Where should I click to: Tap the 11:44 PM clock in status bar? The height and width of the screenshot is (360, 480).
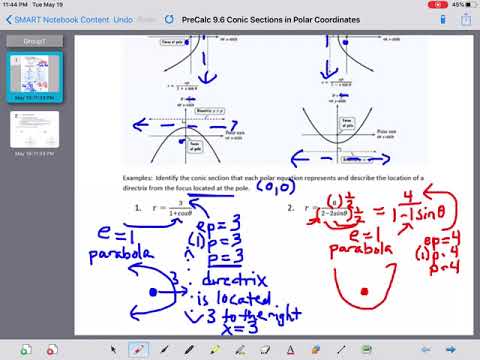coord(15,5)
